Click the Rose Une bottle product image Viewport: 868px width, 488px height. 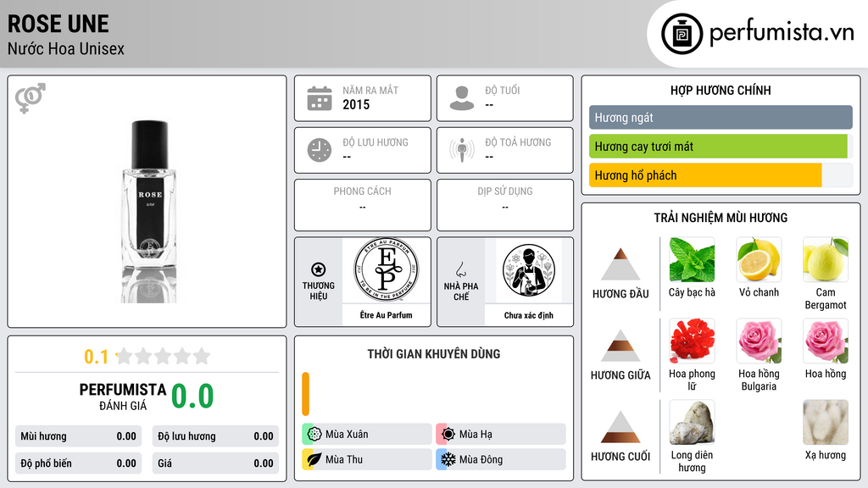point(149,211)
